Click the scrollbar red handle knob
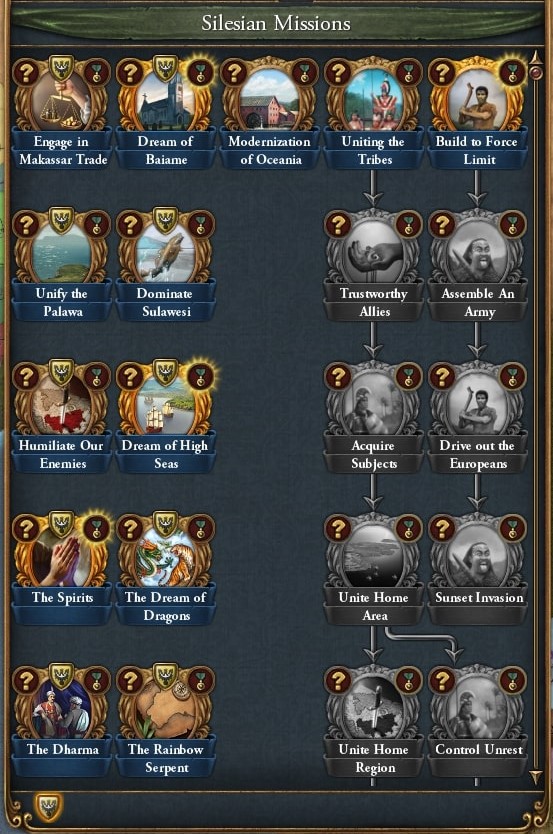Viewport: 553px width, 834px height. (x=536, y=72)
